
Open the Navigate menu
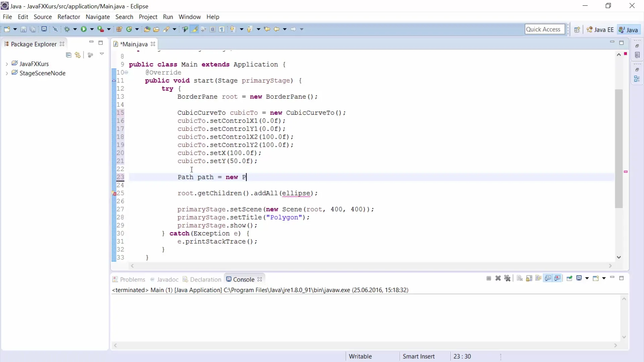point(98,17)
